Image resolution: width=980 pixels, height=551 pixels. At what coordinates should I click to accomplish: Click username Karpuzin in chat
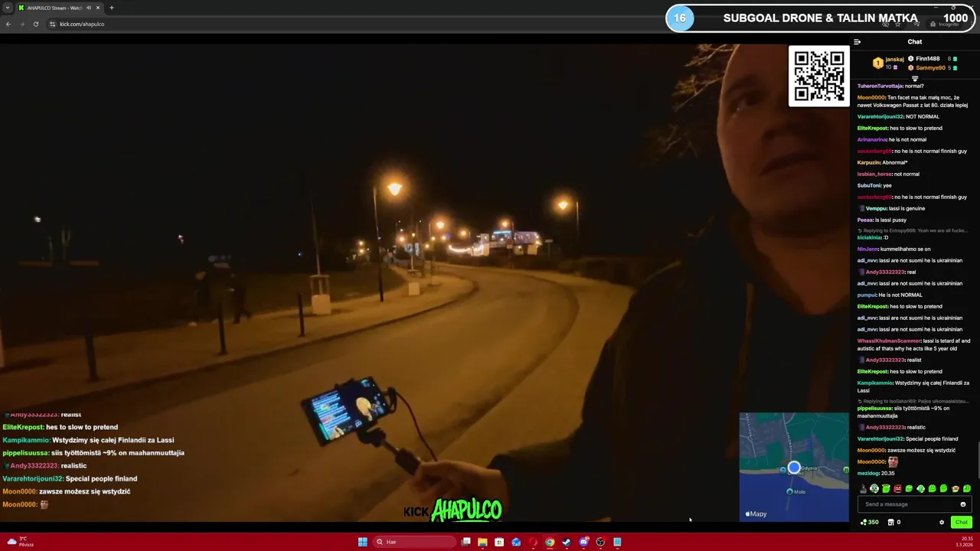click(869, 162)
